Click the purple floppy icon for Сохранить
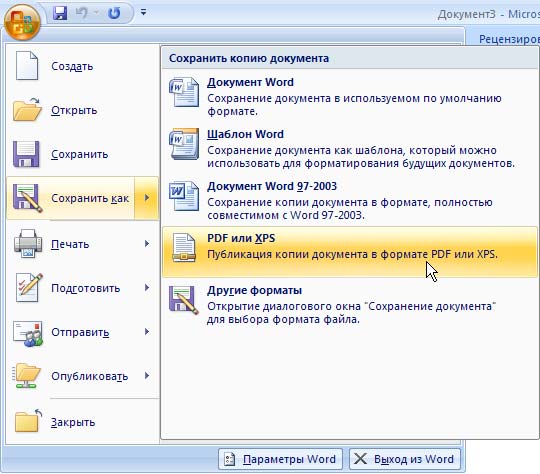Image resolution: width=540 pixels, height=474 pixels. 26,154
